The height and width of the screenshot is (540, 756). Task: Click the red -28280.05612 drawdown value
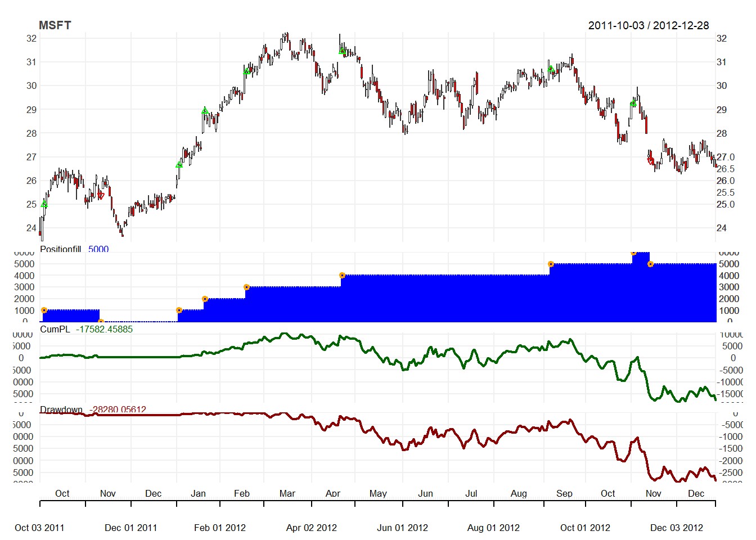[x=118, y=410]
